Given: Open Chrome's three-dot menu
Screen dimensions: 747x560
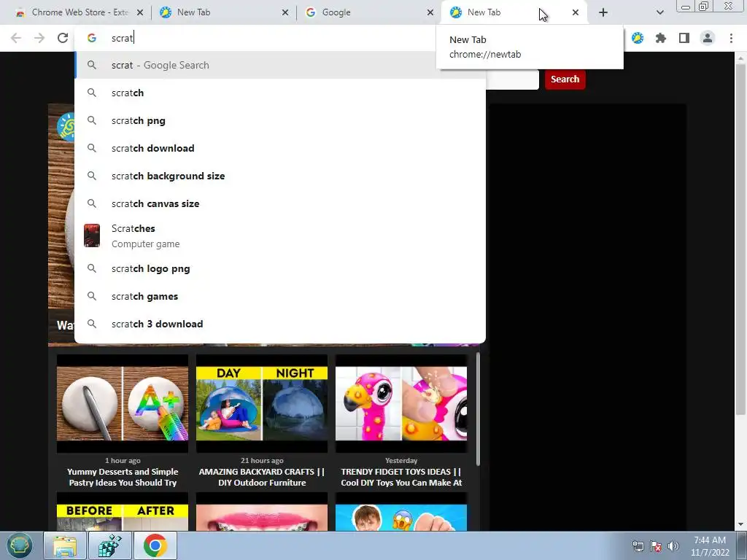Looking at the screenshot, I should pos(731,38).
